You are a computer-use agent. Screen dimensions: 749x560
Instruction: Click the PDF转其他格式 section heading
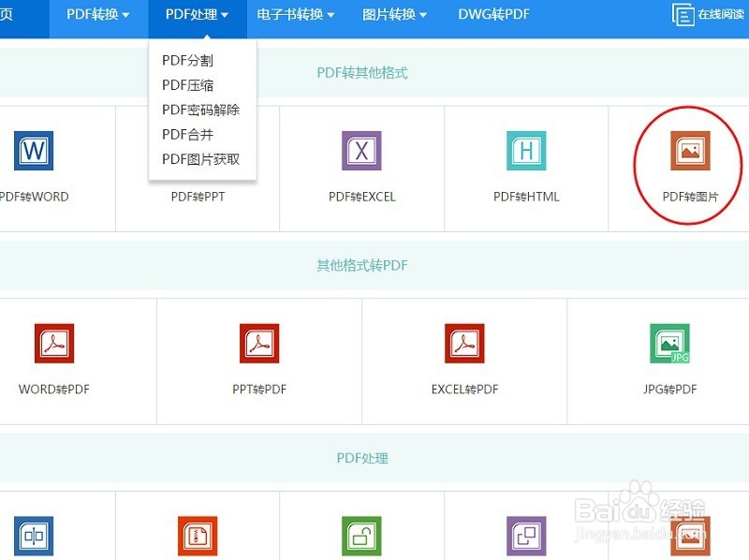click(362, 73)
